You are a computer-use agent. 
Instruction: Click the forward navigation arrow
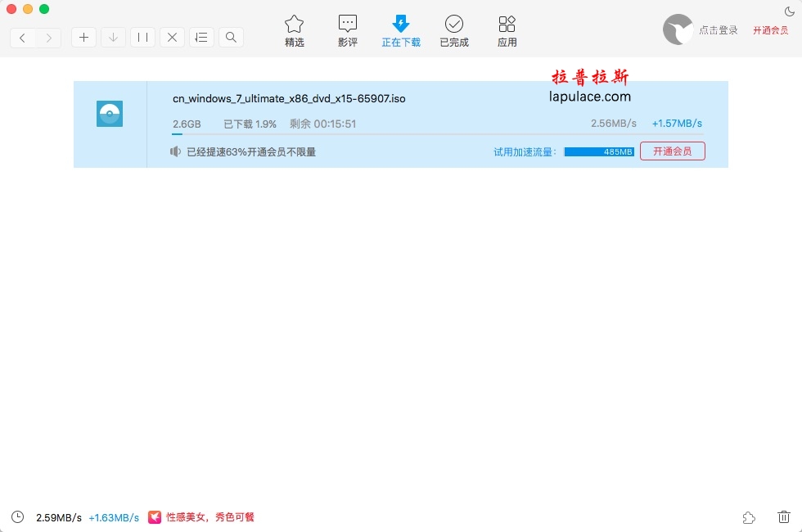coord(49,38)
